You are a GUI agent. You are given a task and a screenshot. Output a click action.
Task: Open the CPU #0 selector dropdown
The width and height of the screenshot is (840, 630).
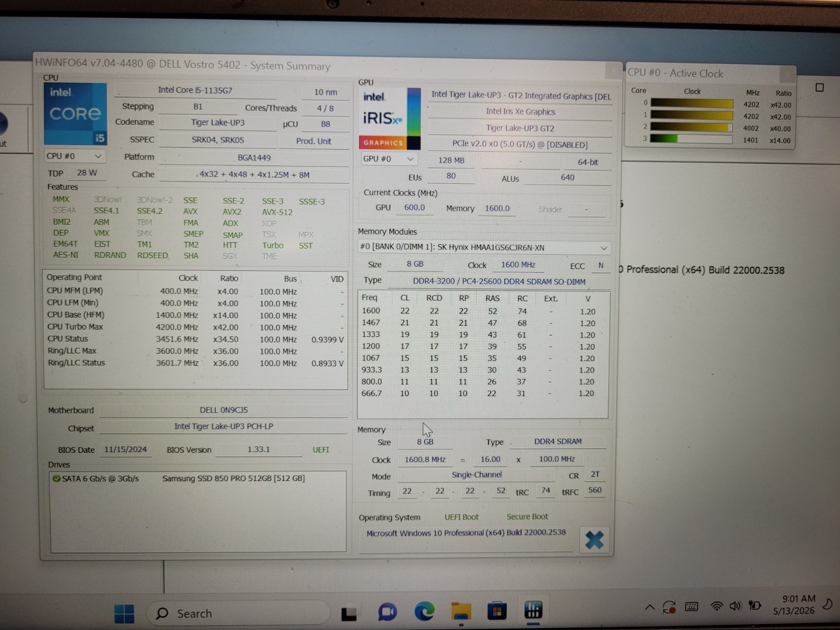click(75, 156)
